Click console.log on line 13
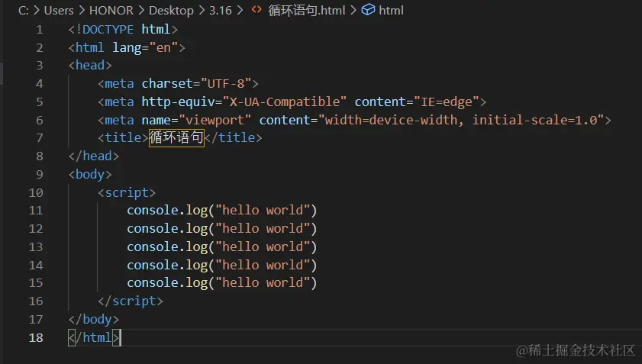642x364 pixels. (x=167, y=247)
